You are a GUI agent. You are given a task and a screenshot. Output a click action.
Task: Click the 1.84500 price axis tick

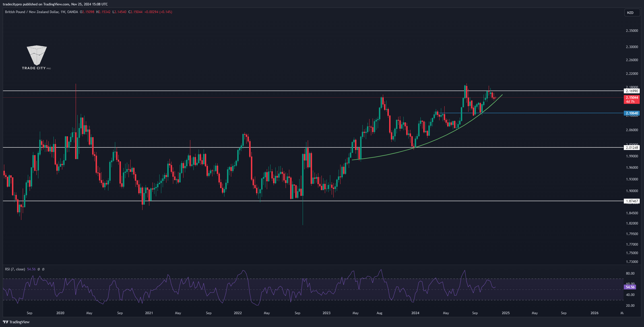632,213
